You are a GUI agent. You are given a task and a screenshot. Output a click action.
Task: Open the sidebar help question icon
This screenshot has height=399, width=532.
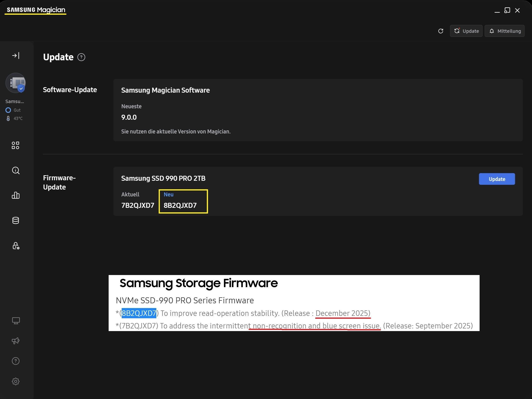point(16,361)
